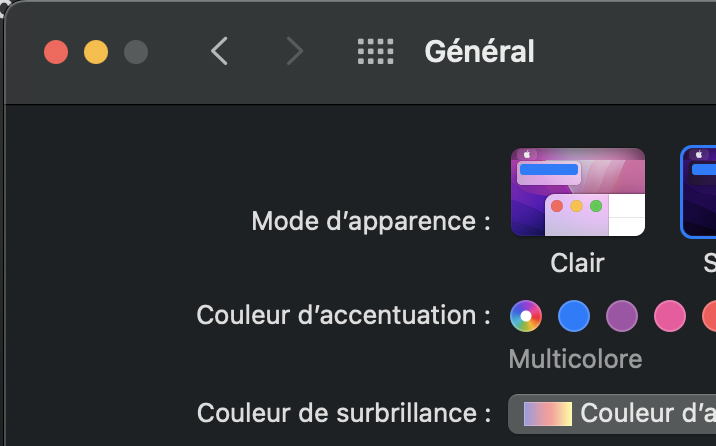This screenshot has height=446, width=716.
Task: Choose the dark appearance thumbnail outlined in blue
Action: click(x=698, y=192)
